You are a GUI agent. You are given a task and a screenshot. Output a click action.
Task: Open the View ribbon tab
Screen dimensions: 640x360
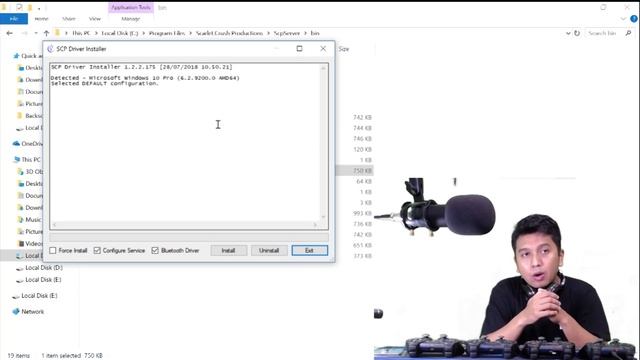point(95,19)
